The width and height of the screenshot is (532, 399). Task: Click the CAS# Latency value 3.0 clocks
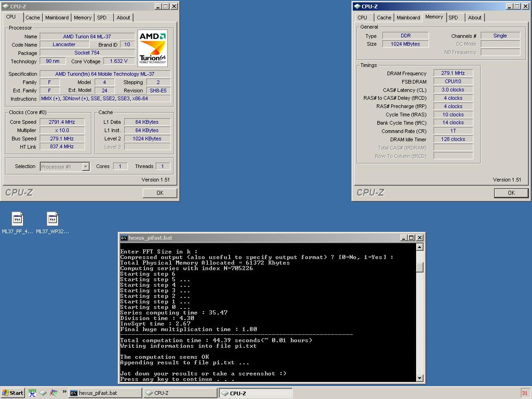point(453,90)
